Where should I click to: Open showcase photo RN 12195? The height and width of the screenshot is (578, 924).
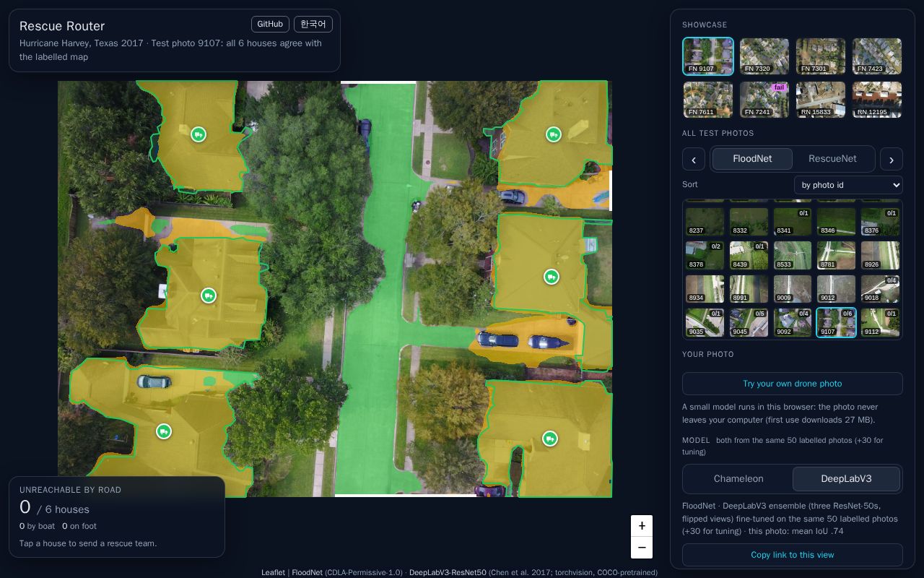(877, 100)
